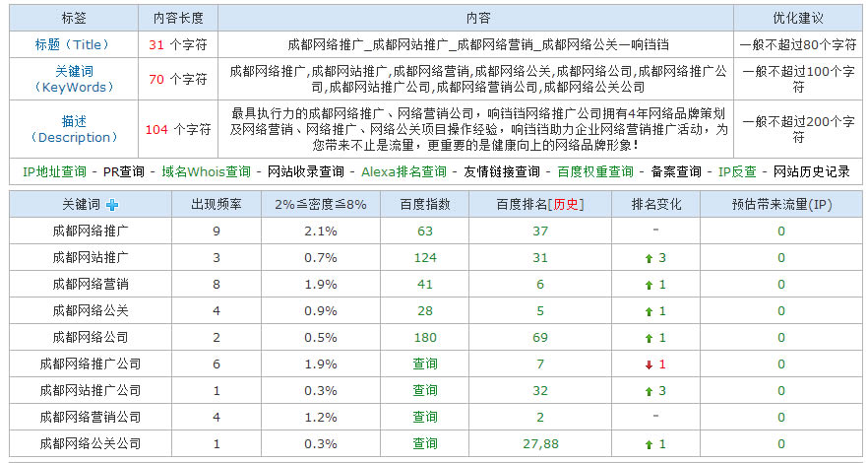The width and height of the screenshot is (868, 463).
Task: Select the keyword cell 成都网站推广公司
Action: (91, 390)
